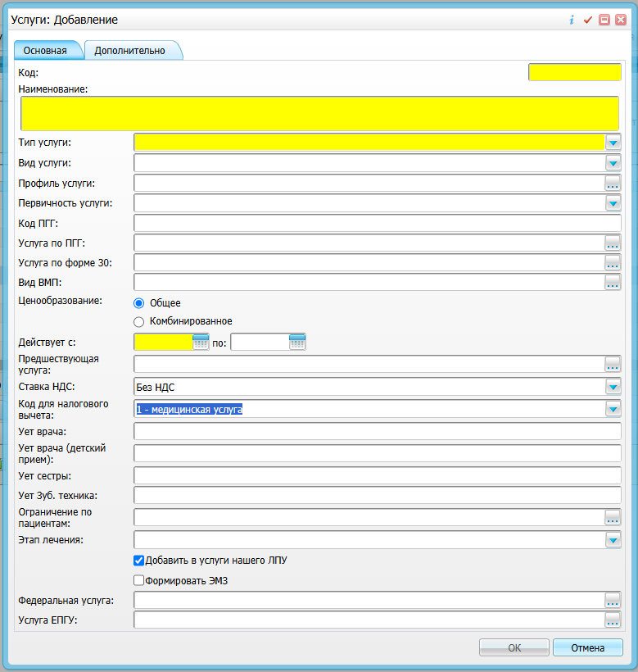
Task: Switch to the Основная tab
Action: pos(45,51)
